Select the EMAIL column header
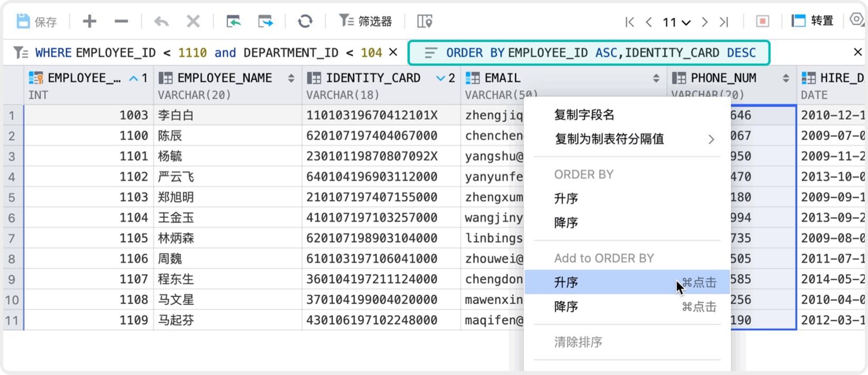 point(564,85)
